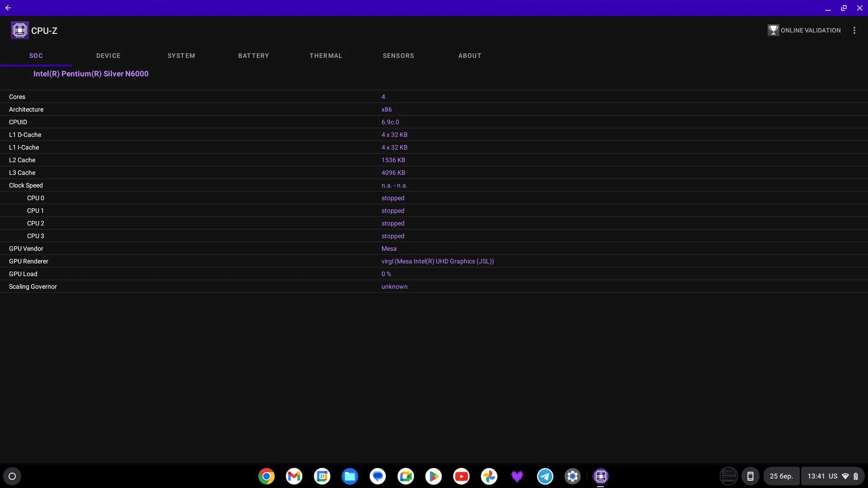Select the Cores row label
The width and height of the screenshot is (868, 488).
click(x=17, y=97)
